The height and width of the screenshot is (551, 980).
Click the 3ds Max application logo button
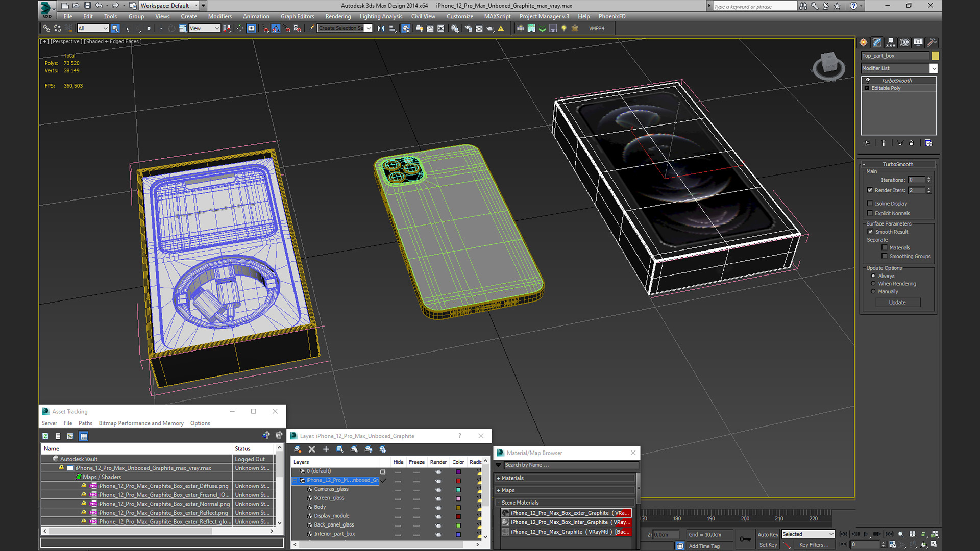coord(46,9)
